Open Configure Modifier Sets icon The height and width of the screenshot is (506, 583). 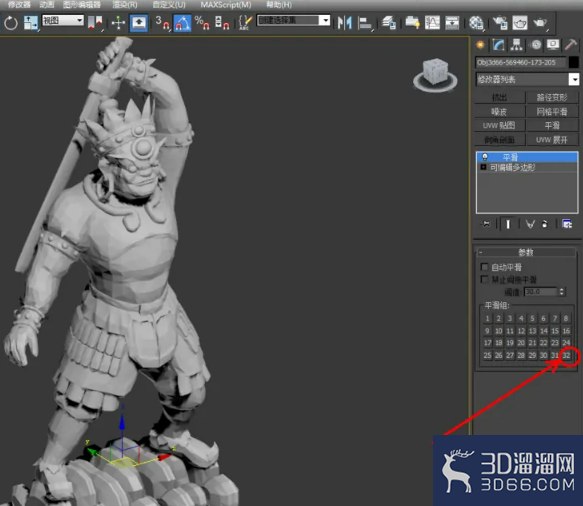567,224
